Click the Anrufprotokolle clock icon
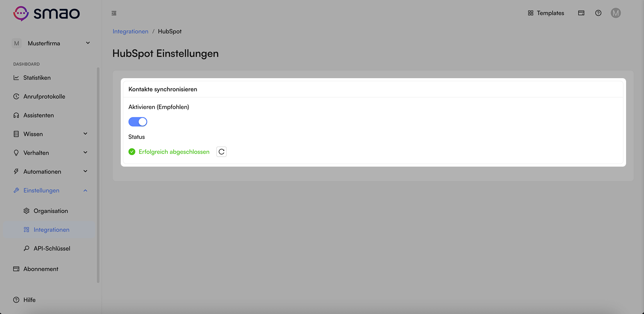 (x=16, y=97)
